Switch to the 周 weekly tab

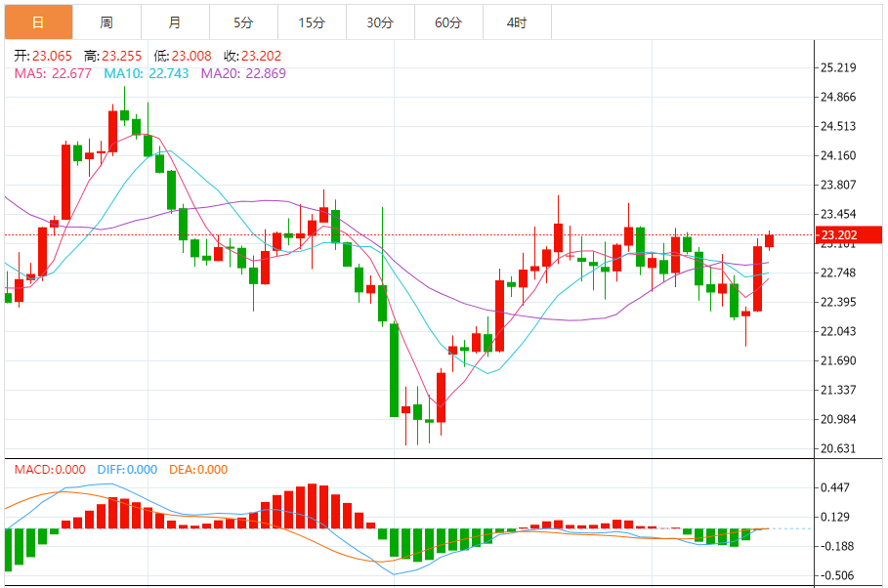point(107,22)
